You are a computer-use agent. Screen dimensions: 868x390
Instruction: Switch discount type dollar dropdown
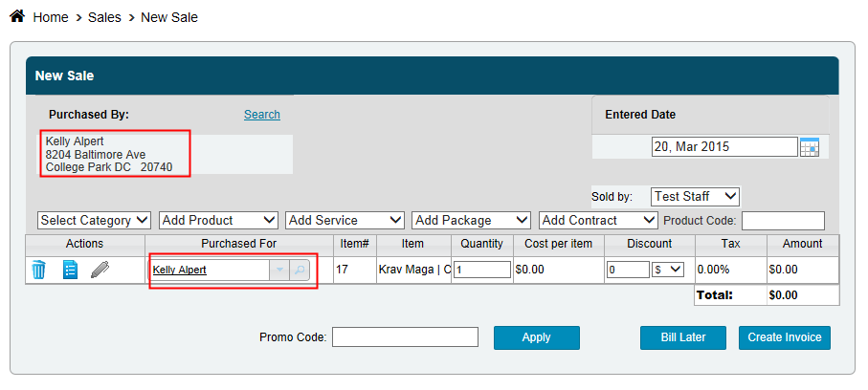click(668, 270)
